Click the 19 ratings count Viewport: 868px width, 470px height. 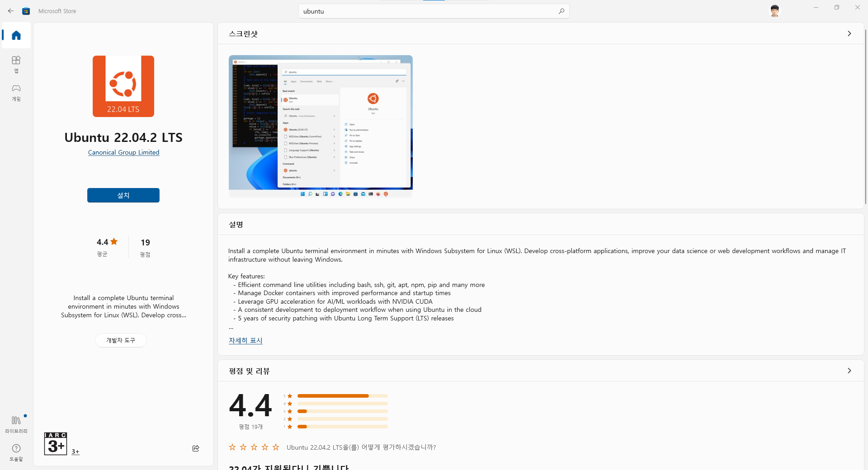tap(145, 247)
